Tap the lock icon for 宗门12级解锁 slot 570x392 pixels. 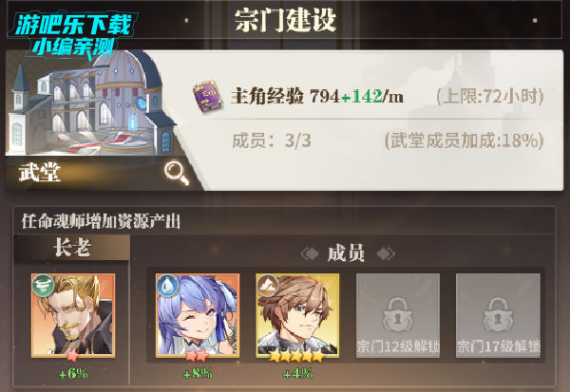pos(398,314)
